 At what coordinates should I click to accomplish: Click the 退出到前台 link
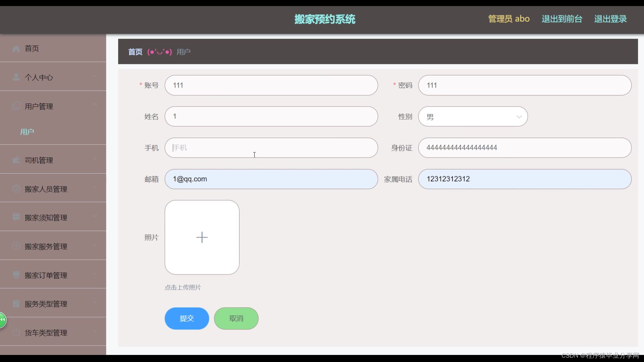[x=561, y=19]
